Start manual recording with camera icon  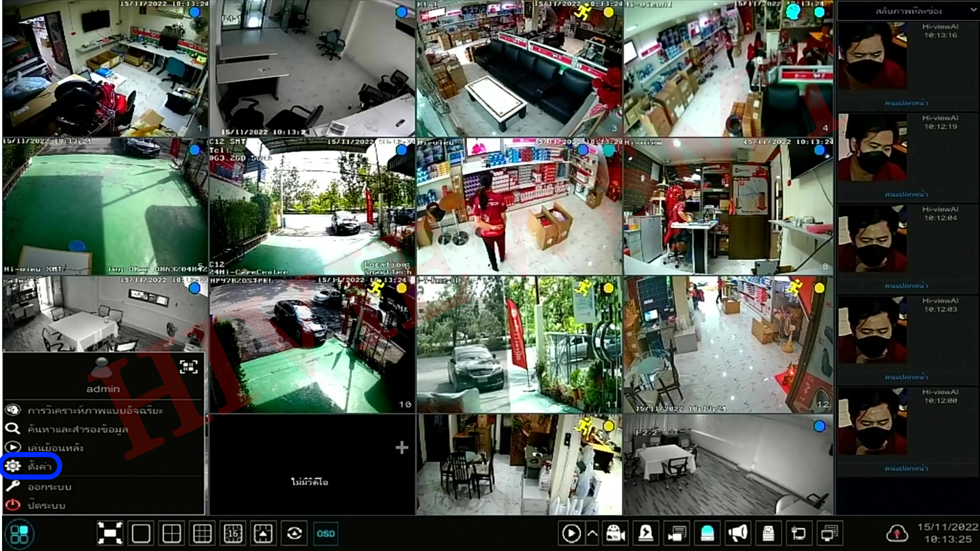pos(616,534)
